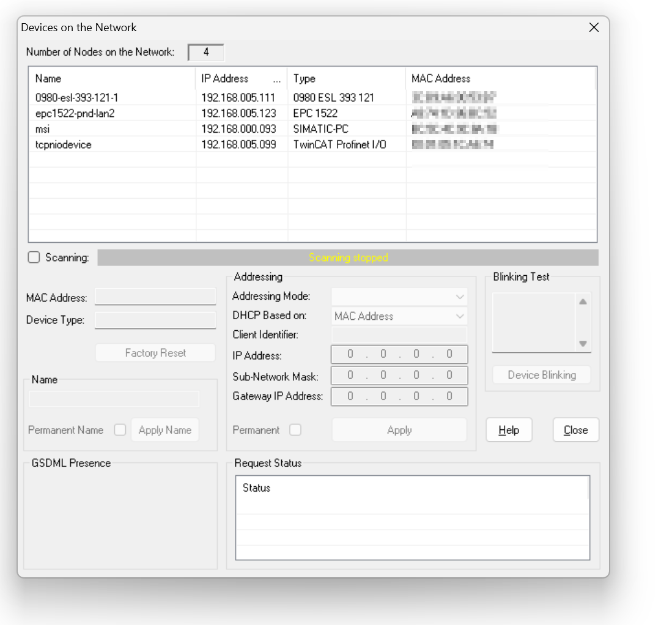Click the MAC Address input field
672x625 pixels.
click(155, 297)
